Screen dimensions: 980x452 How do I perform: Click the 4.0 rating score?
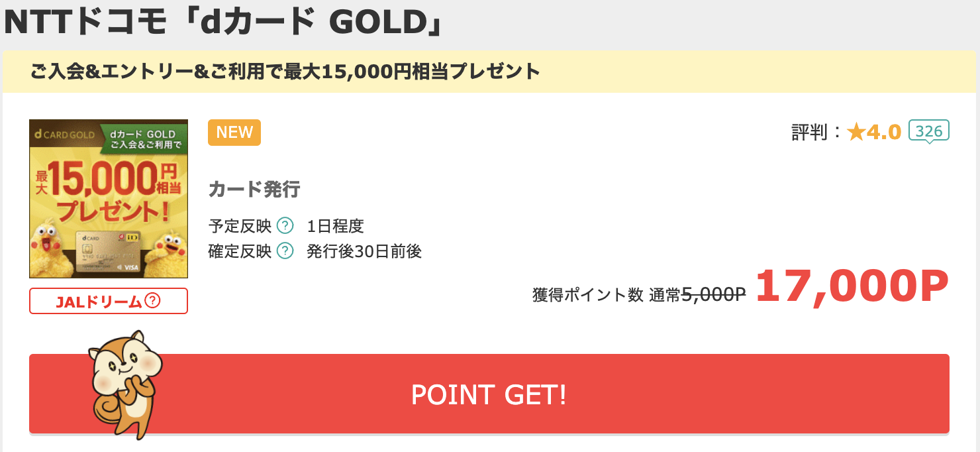pos(884,133)
